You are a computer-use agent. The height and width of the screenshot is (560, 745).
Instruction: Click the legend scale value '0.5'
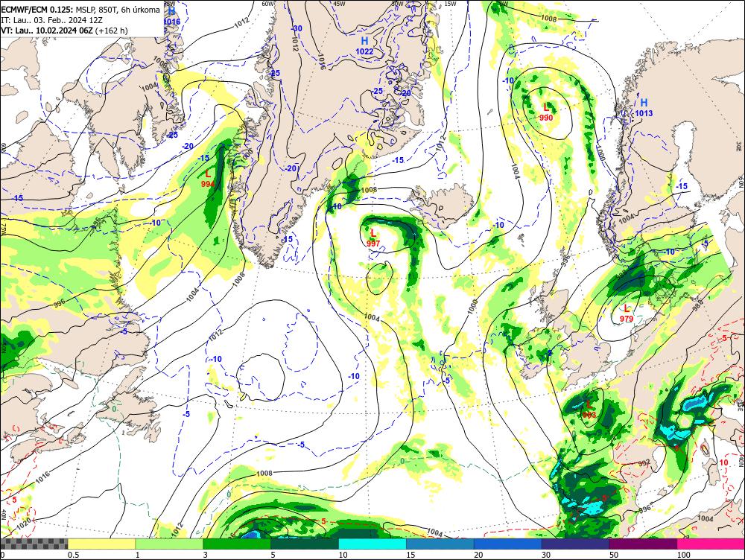(x=73, y=555)
